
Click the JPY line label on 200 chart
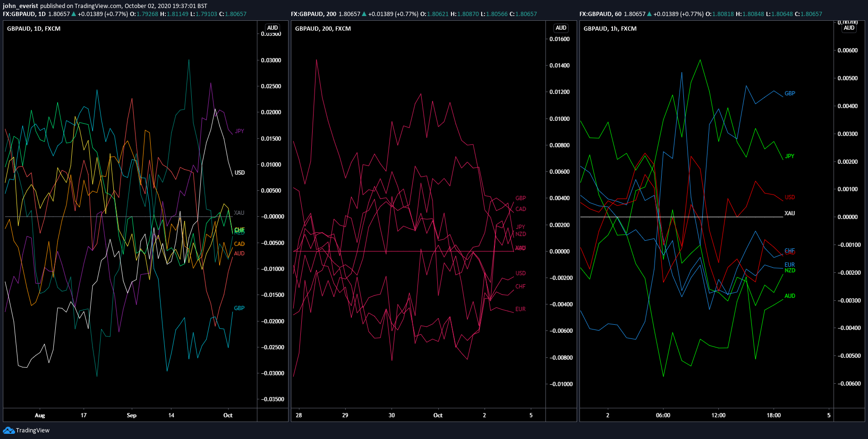click(520, 227)
